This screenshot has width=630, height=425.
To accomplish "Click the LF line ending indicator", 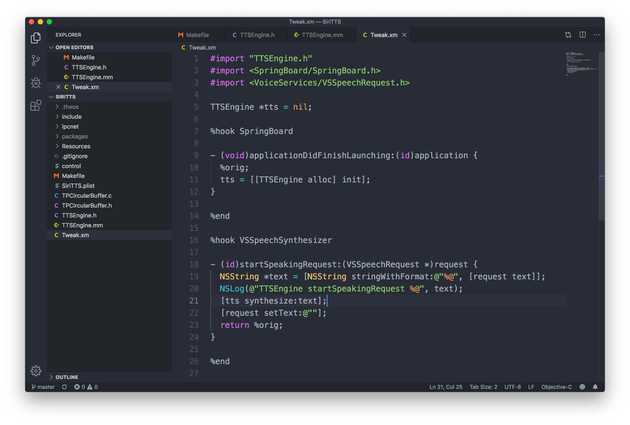I will 531,387.
